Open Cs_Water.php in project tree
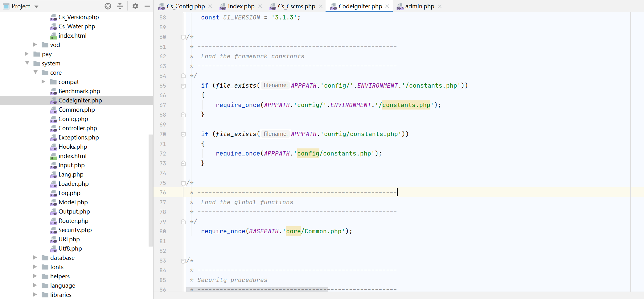The image size is (644, 299). pos(77,26)
